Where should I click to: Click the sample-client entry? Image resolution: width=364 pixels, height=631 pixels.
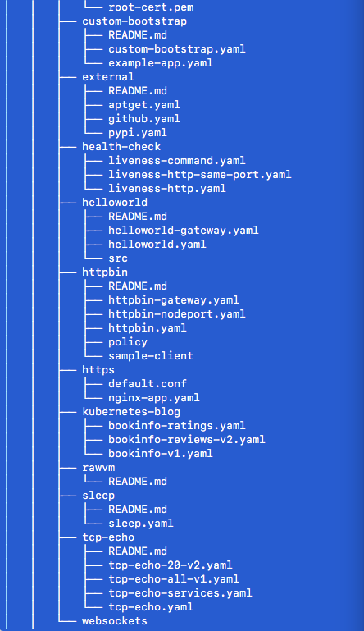pyautogui.click(x=151, y=356)
